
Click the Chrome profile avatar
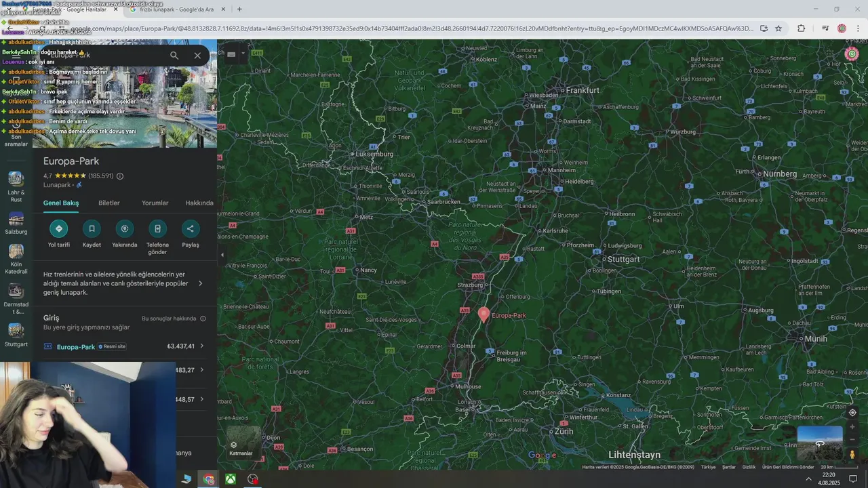(x=842, y=28)
